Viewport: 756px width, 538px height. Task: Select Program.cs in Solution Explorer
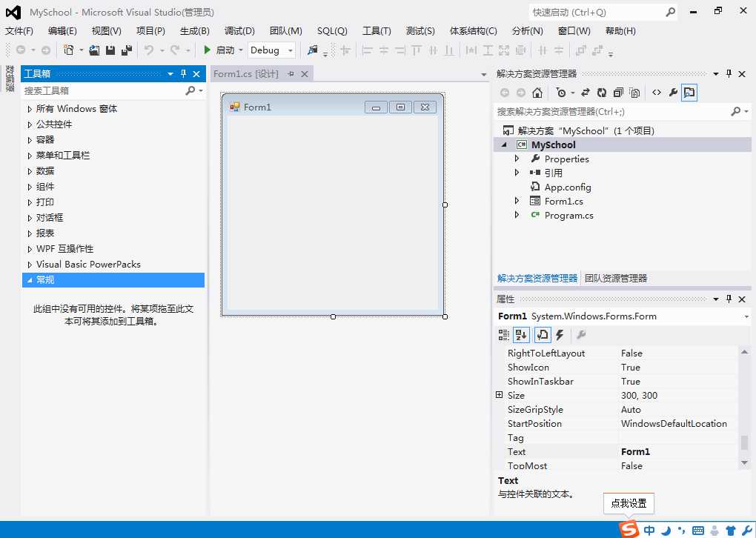click(569, 216)
